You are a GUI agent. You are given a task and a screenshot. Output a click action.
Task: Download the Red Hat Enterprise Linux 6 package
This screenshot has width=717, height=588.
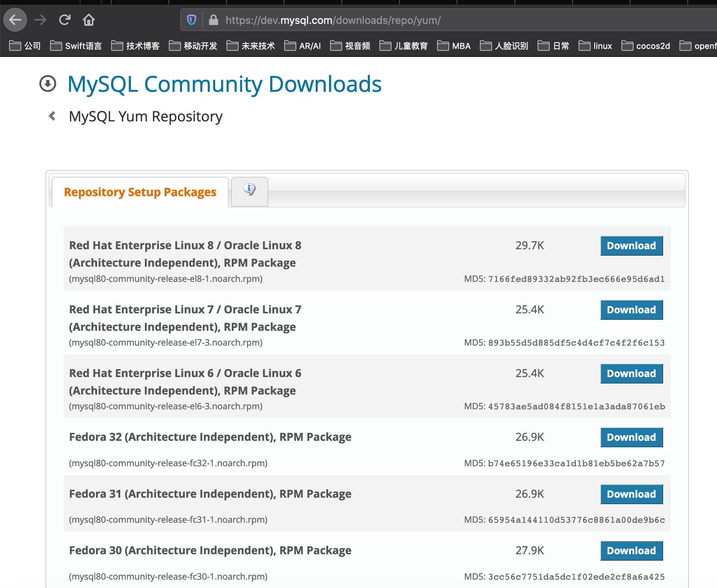(x=631, y=374)
